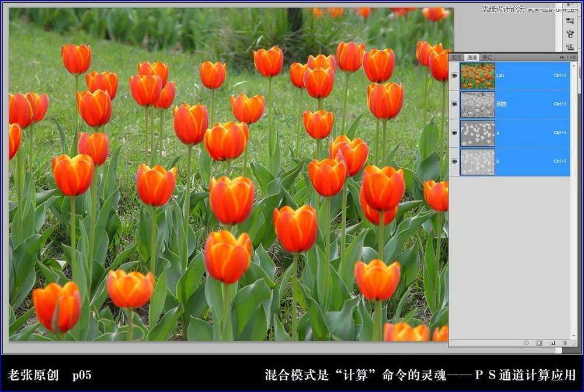Toggle visibility of the b channel

(x=454, y=162)
